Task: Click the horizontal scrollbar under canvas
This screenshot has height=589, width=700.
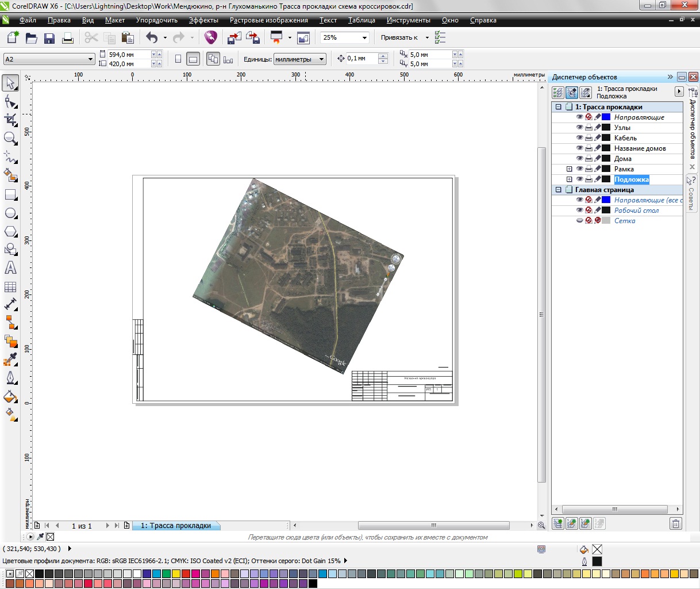Action: click(434, 526)
